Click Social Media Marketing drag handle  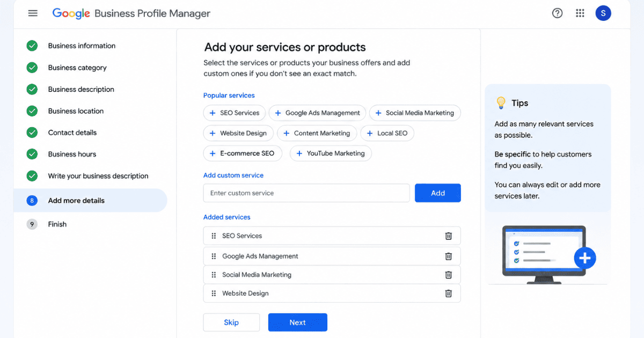214,275
